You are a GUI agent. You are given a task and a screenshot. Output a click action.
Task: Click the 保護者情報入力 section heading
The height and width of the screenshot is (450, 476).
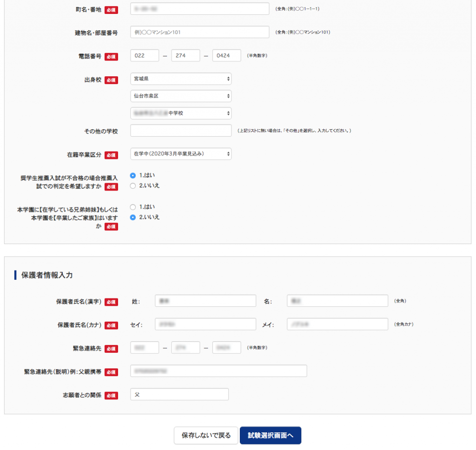click(47, 275)
